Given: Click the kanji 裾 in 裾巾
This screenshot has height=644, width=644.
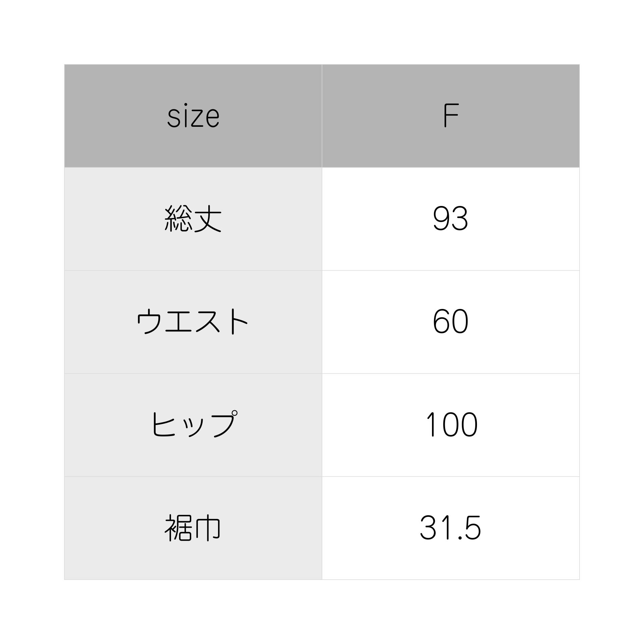Looking at the screenshot, I should coord(178,528).
